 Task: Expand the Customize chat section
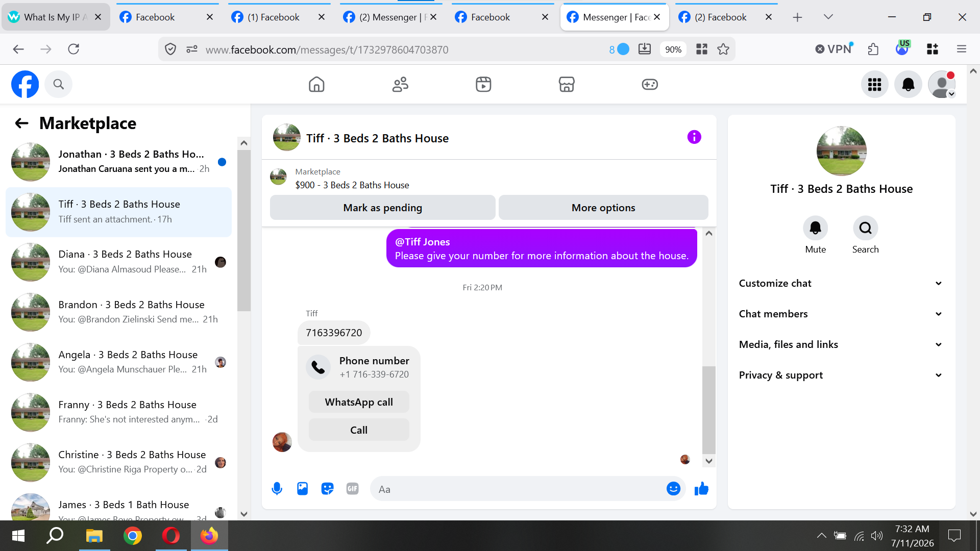pos(841,283)
